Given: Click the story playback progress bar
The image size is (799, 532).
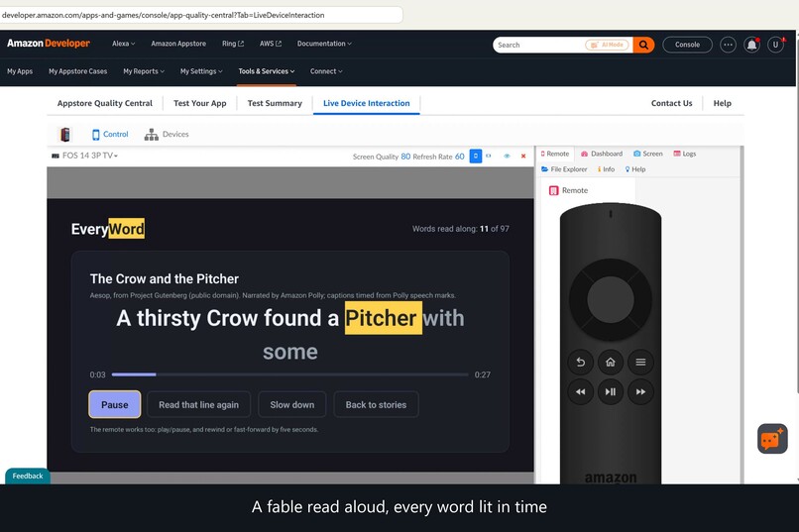Looking at the screenshot, I should [289, 374].
